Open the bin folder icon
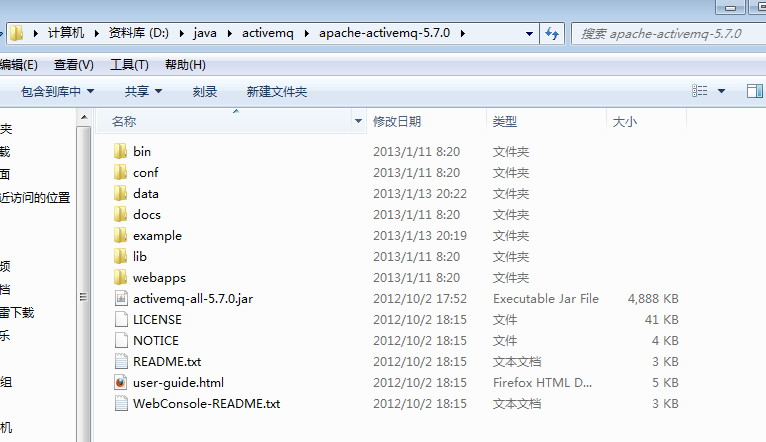 (120, 151)
